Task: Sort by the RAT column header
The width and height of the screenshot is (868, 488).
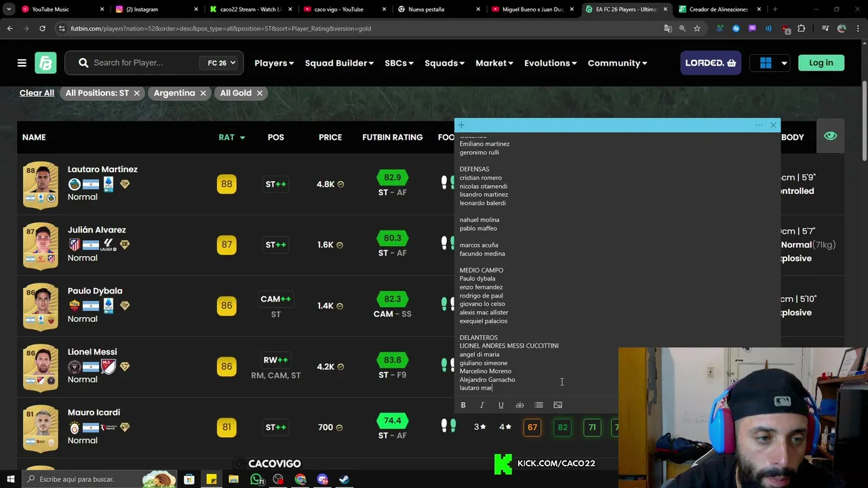Action: [x=231, y=138]
